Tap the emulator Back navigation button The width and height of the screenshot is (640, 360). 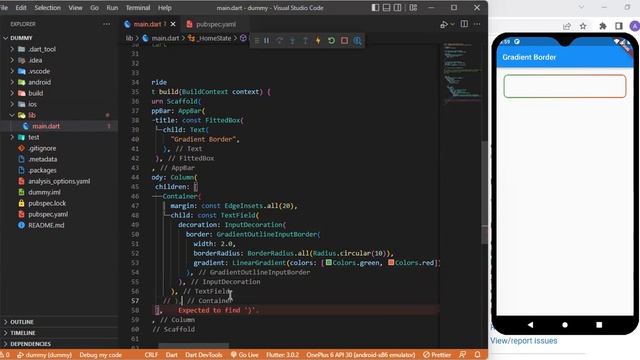click(x=530, y=325)
